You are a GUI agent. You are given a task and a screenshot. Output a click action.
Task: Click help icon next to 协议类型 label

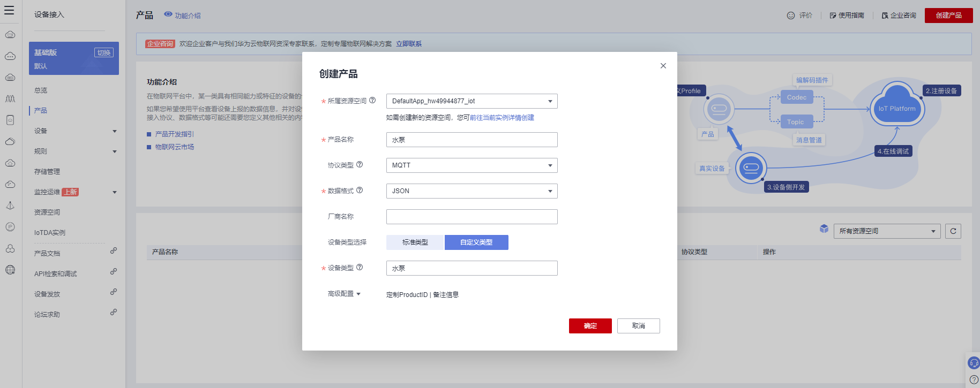pyautogui.click(x=360, y=164)
